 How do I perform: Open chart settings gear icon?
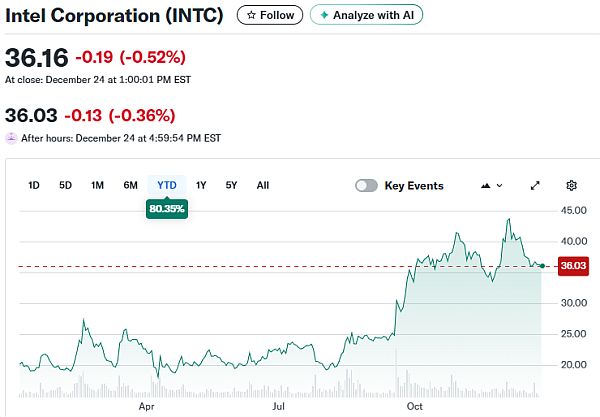(x=572, y=185)
